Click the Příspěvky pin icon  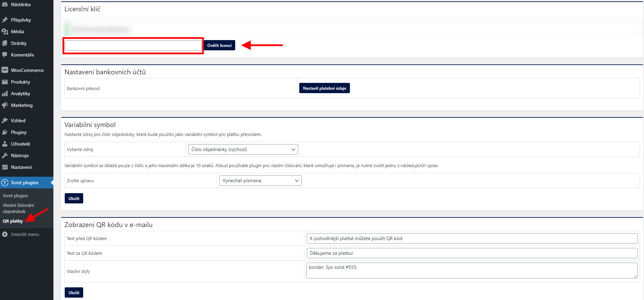tap(5, 20)
